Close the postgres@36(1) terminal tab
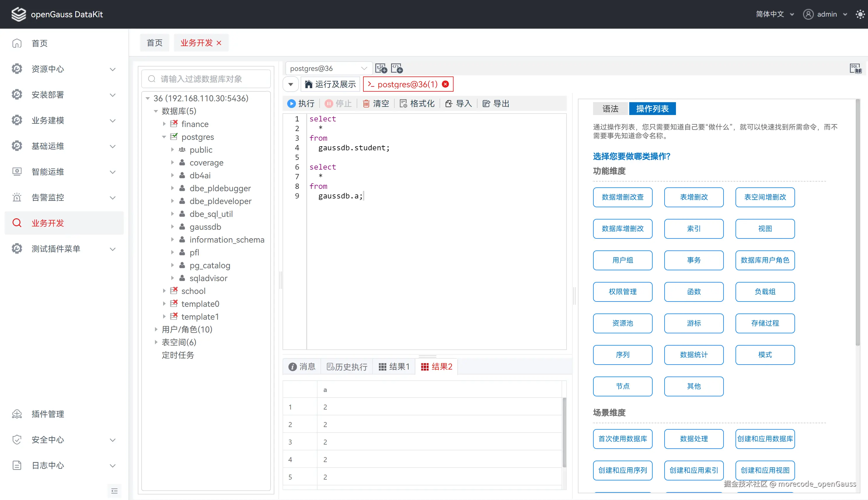This screenshot has width=868, height=500. click(445, 84)
